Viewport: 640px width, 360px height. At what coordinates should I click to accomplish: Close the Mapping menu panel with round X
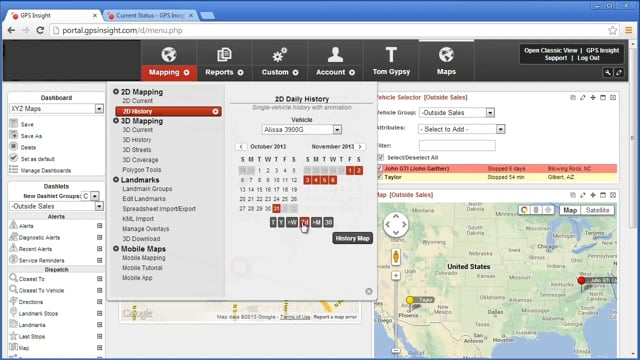369,291
